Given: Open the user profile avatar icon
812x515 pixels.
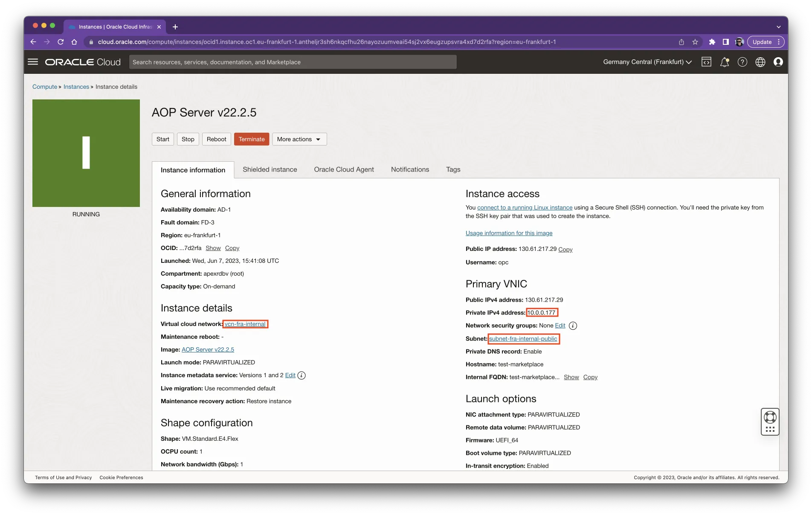Looking at the screenshot, I should click(778, 62).
